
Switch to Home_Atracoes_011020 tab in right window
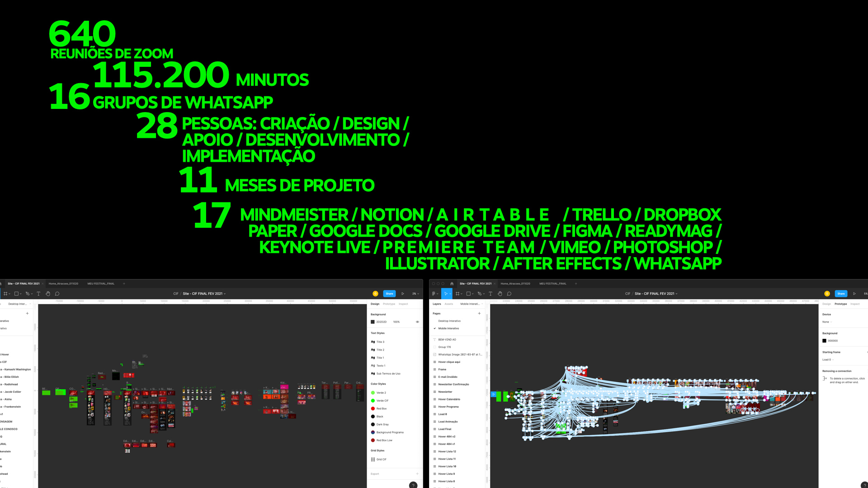click(x=515, y=284)
